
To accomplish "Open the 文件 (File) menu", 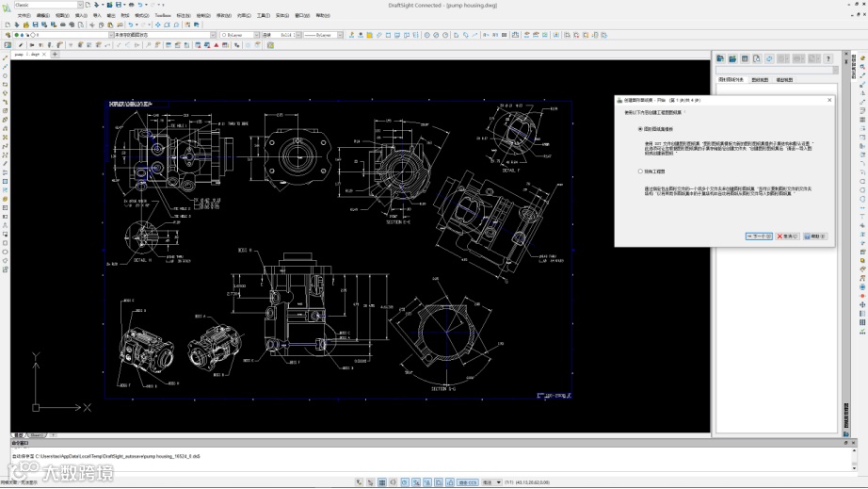I will 24,15.
